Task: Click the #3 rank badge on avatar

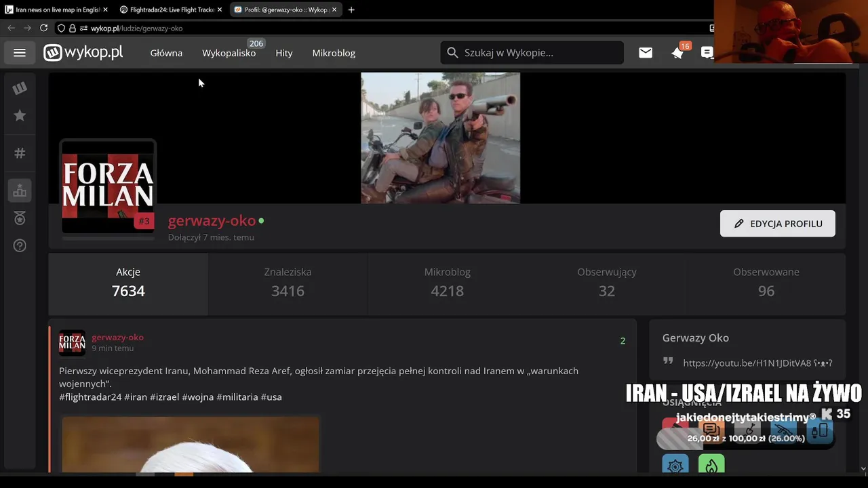Action: [144, 221]
